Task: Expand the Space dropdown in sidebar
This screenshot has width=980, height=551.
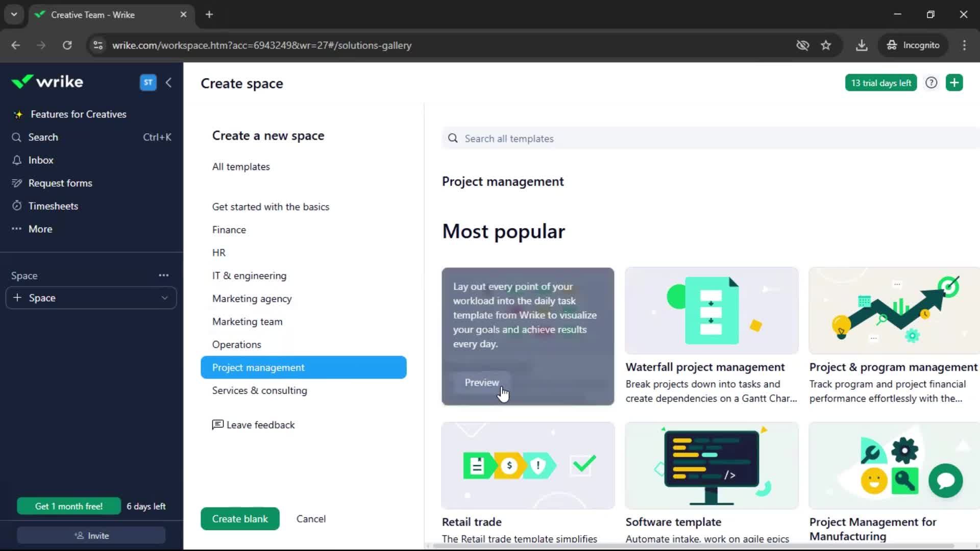Action: (164, 298)
